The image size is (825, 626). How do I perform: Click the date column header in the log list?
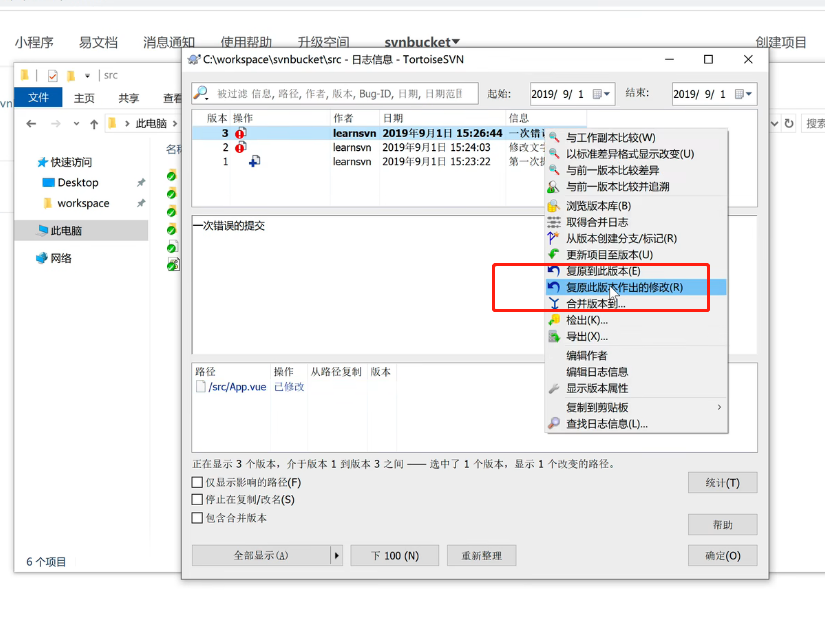(442, 118)
